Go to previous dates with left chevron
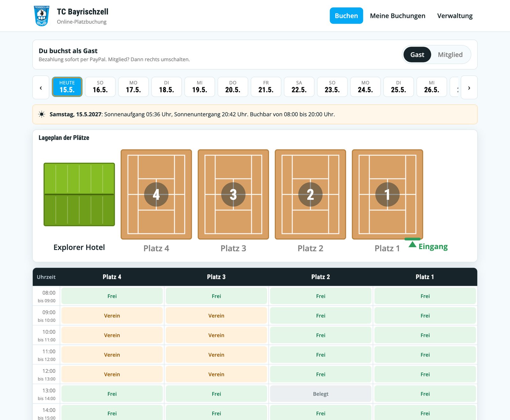Image resolution: width=510 pixels, height=420 pixels. tap(41, 88)
